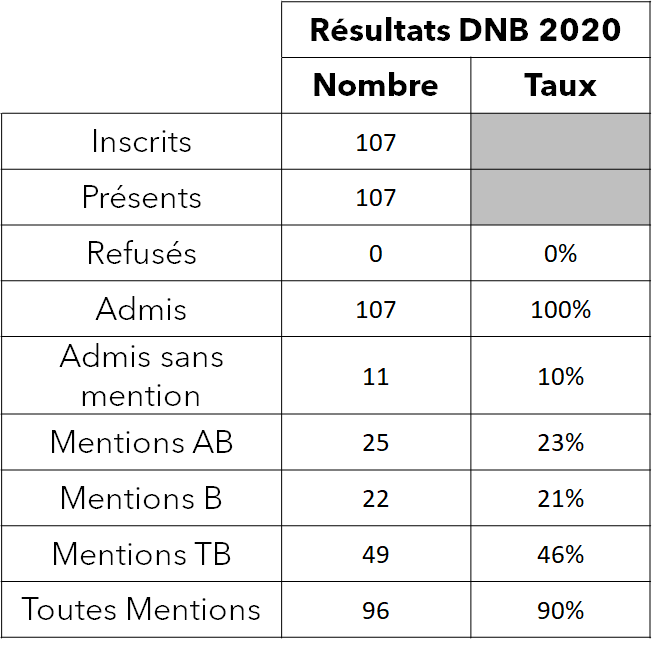Viewport: 652px width, 648px height.
Task: Select the Admis sans mention label
Action: pyautogui.click(x=141, y=376)
